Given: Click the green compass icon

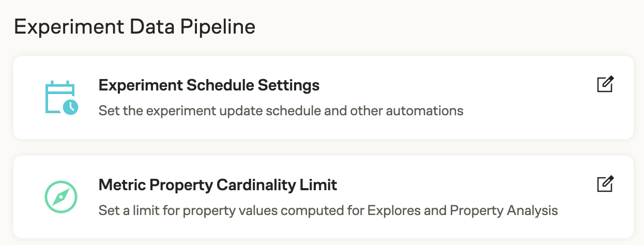Looking at the screenshot, I should [60, 197].
